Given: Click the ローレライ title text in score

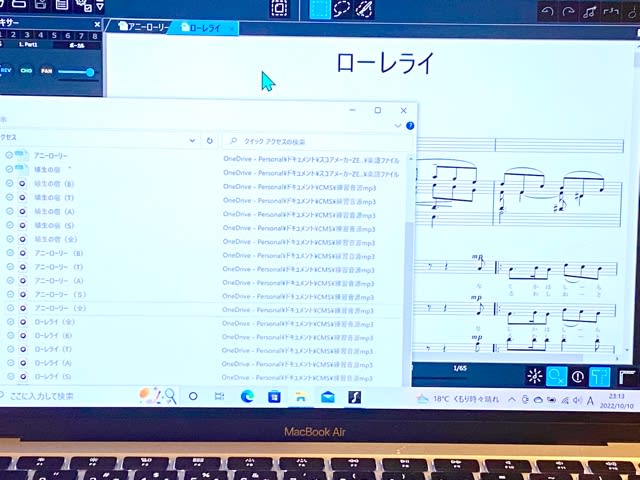Looking at the screenshot, I should (x=385, y=64).
